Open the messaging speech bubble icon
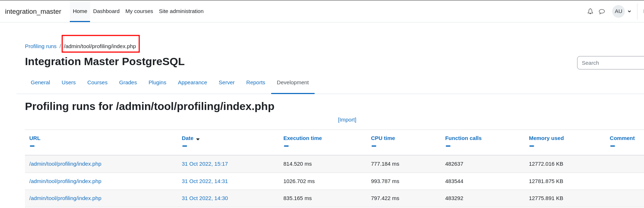This screenshot has width=644, height=208. [x=602, y=11]
